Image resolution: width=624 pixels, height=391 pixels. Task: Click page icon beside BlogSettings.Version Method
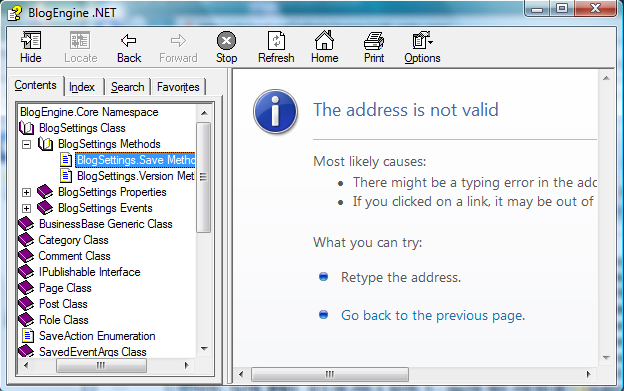coord(66,176)
